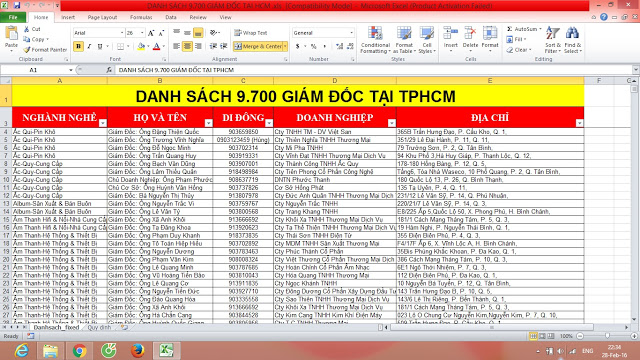The height and width of the screenshot is (360, 640).
Task: Open HỌ VÀ TÊN column filter dropdown
Action: tap(208, 123)
